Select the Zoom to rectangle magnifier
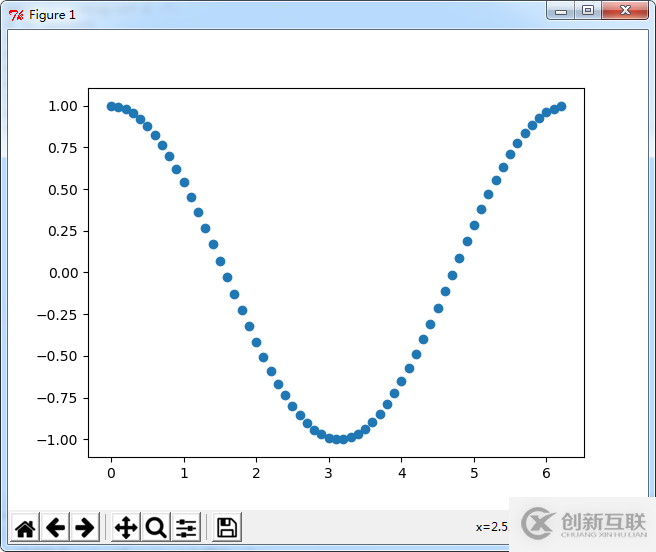The width and height of the screenshot is (656, 552). tap(156, 527)
